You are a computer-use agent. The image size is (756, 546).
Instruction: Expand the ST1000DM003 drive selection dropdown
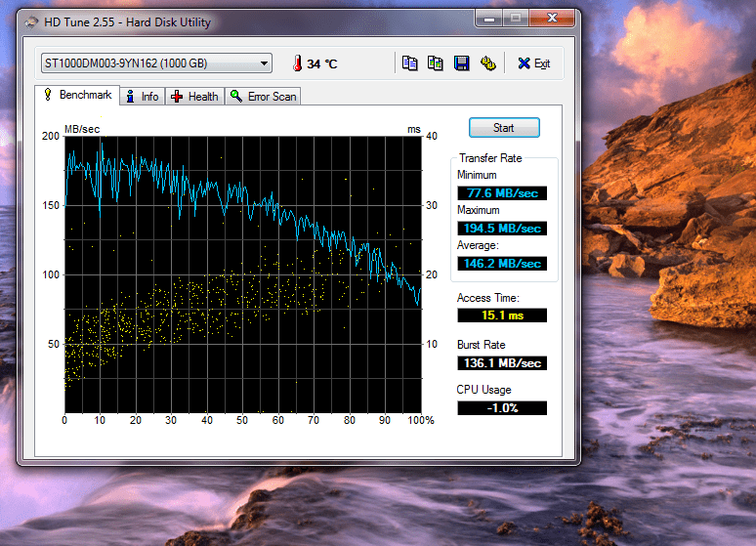coord(265,63)
